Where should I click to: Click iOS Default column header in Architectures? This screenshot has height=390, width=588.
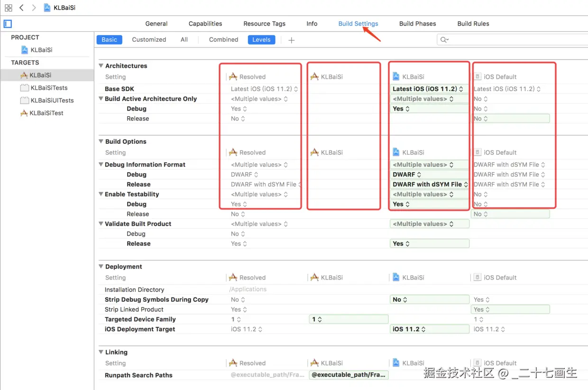click(496, 77)
